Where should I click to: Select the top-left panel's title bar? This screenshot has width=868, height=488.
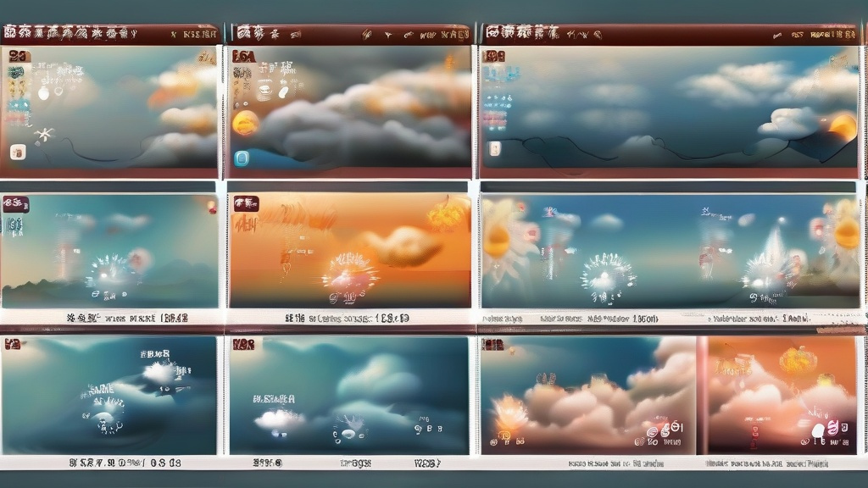click(110, 34)
